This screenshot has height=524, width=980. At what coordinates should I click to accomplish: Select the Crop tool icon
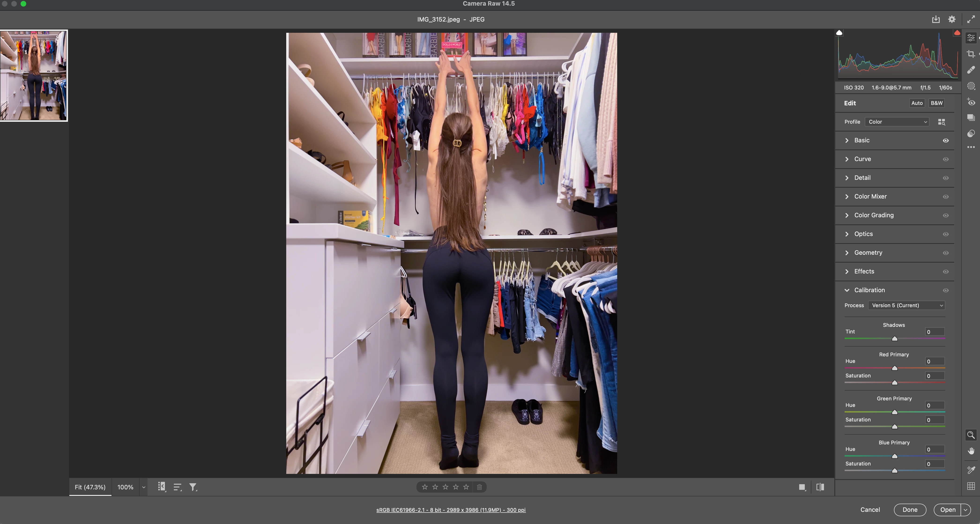(971, 54)
